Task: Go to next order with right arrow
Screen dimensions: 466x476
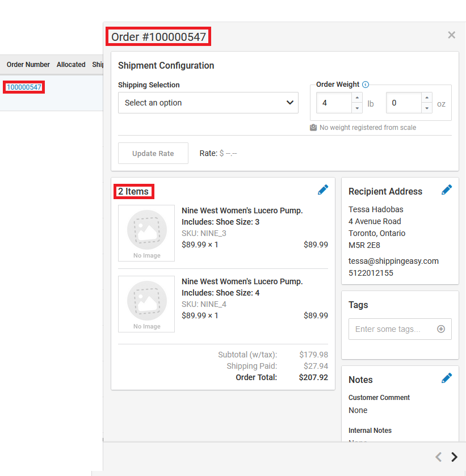Action: (x=454, y=457)
